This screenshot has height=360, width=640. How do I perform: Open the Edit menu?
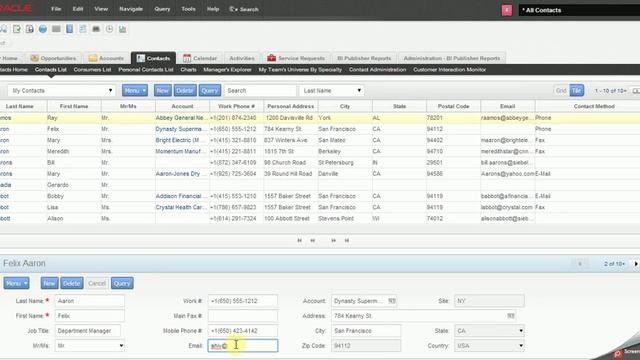click(x=78, y=9)
